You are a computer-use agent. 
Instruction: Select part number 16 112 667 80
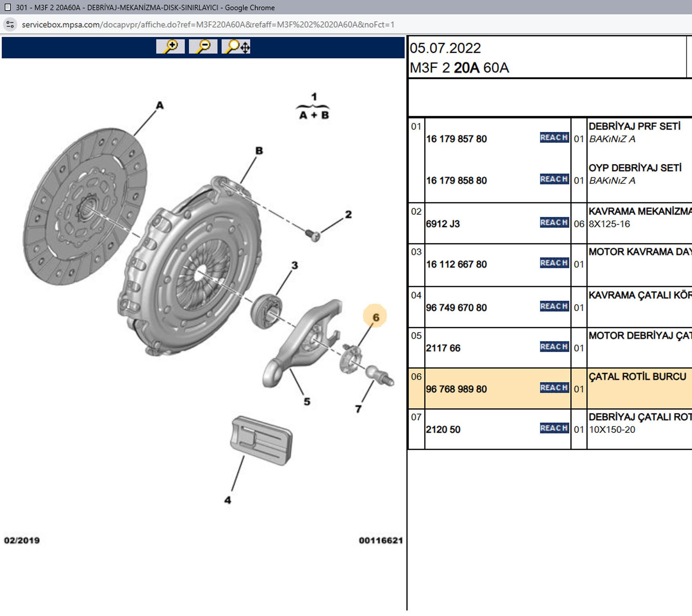tap(456, 264)
